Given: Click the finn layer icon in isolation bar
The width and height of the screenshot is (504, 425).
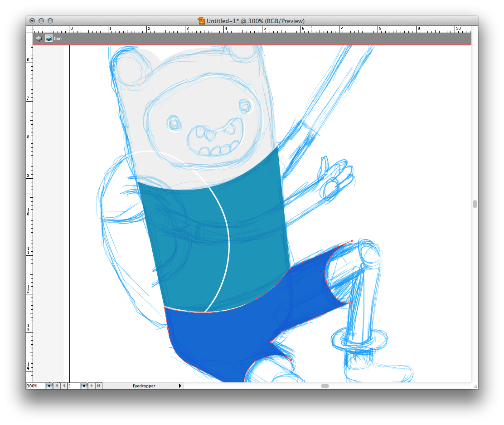Looking at the screenshot, I should pos(48,39).
